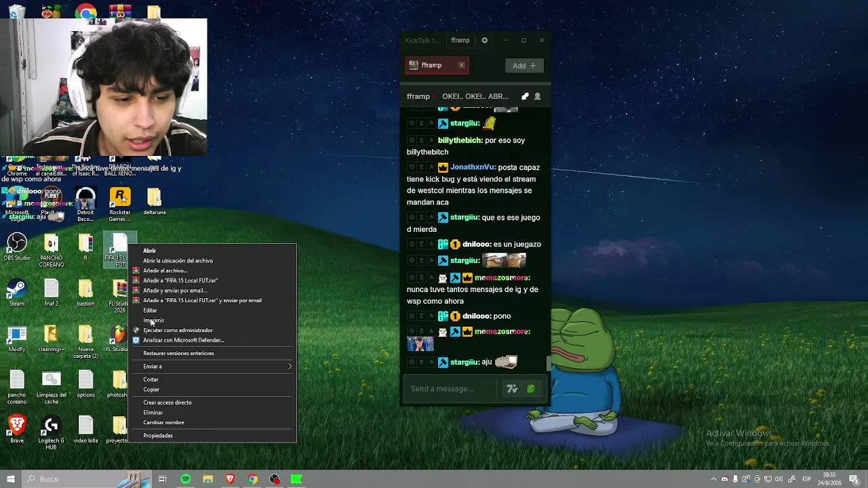Select the 'pancho coreano' text file

[17, 388]
